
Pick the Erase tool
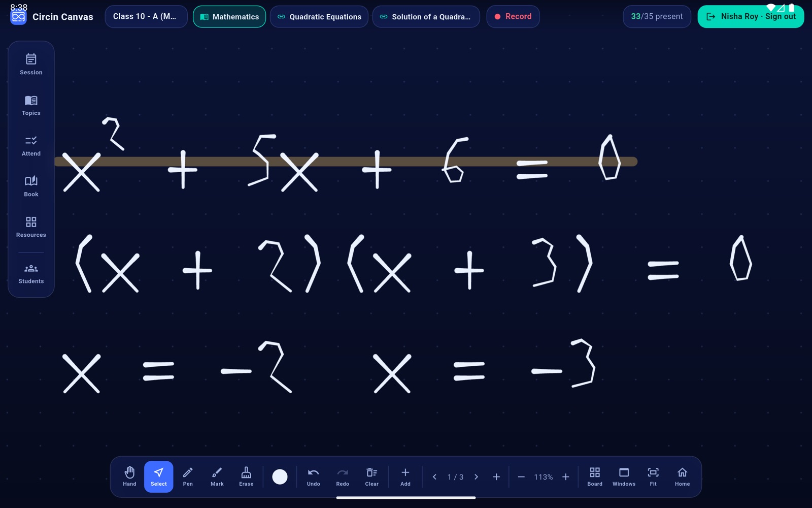[x=246, y=477]
